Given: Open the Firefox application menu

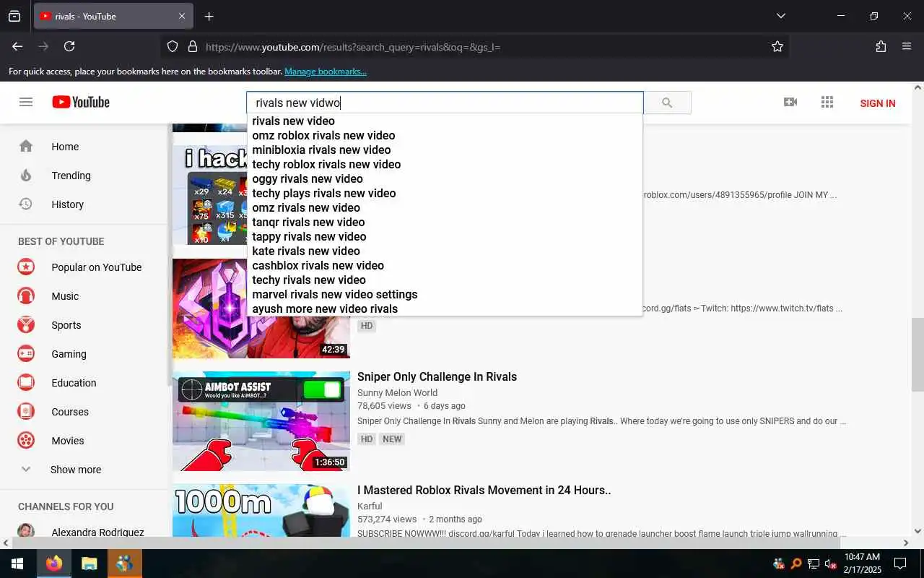Looking at the screenshot, I should 907,46.
